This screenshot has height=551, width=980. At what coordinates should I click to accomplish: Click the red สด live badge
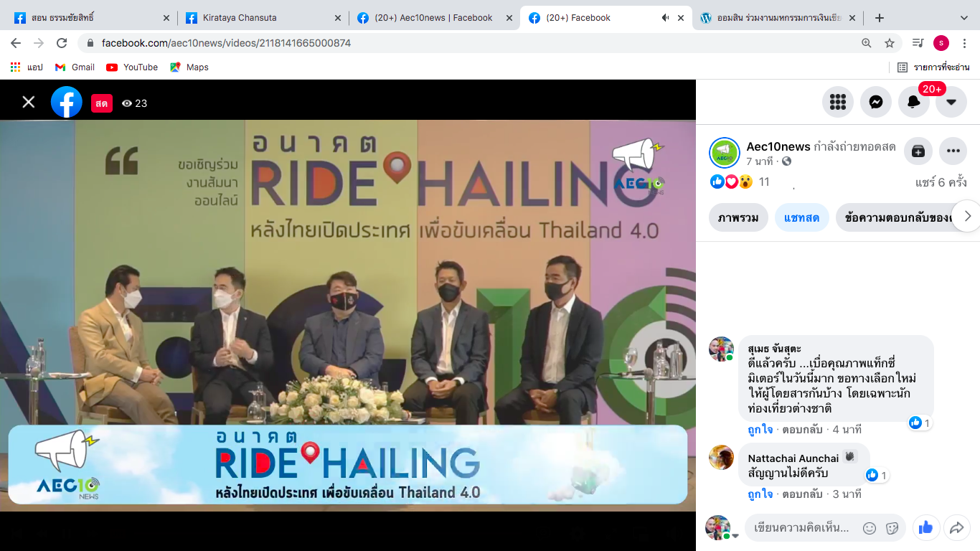pos(102,103)
